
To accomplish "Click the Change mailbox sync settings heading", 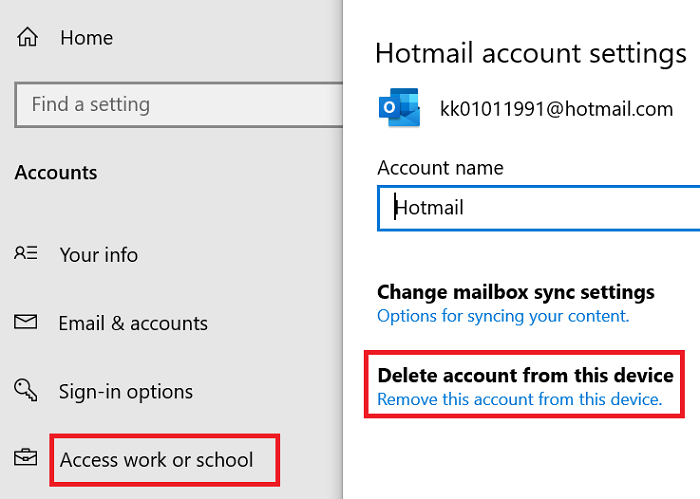I will 516,292.
